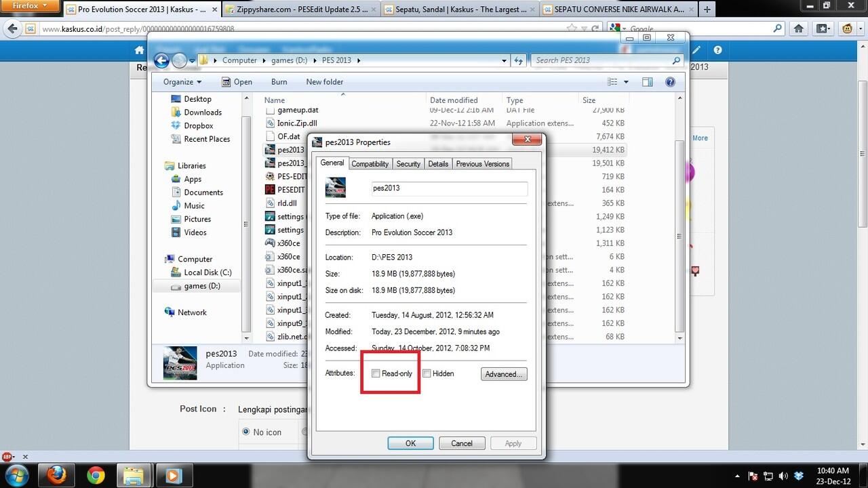
Task: Click the Search PES 2013 field
Action: 606,60
